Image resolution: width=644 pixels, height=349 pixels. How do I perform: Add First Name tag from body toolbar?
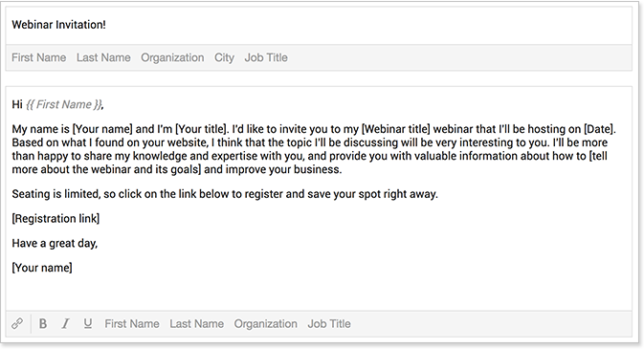click(132, 323)
